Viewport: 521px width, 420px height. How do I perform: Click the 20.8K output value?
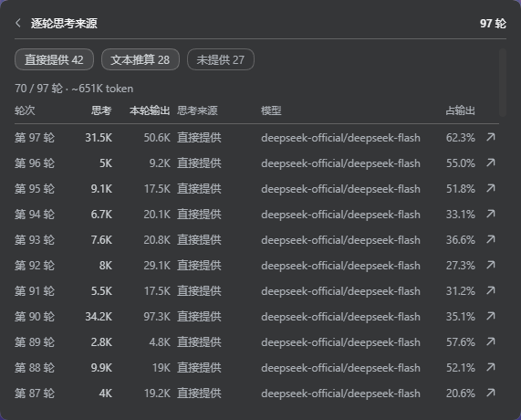pos(157,240)
